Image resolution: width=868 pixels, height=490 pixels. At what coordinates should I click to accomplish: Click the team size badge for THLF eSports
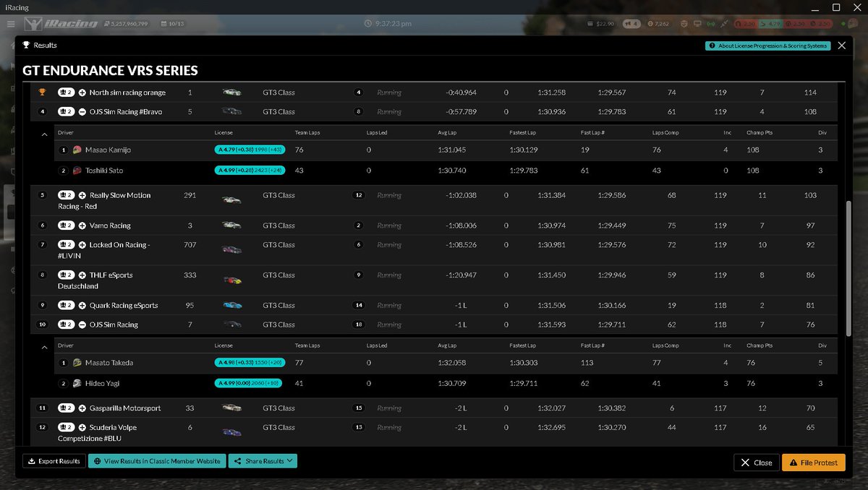click(x=66, y=275)
